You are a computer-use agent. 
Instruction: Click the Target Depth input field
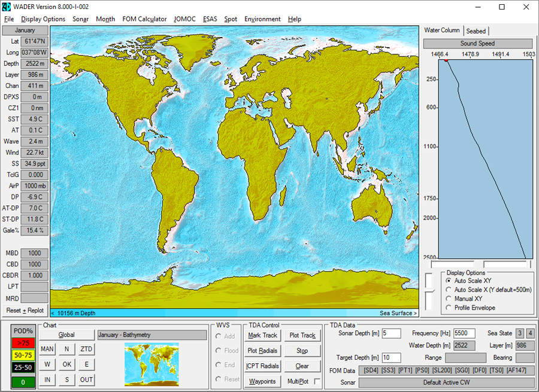click(x=391, y=358)
